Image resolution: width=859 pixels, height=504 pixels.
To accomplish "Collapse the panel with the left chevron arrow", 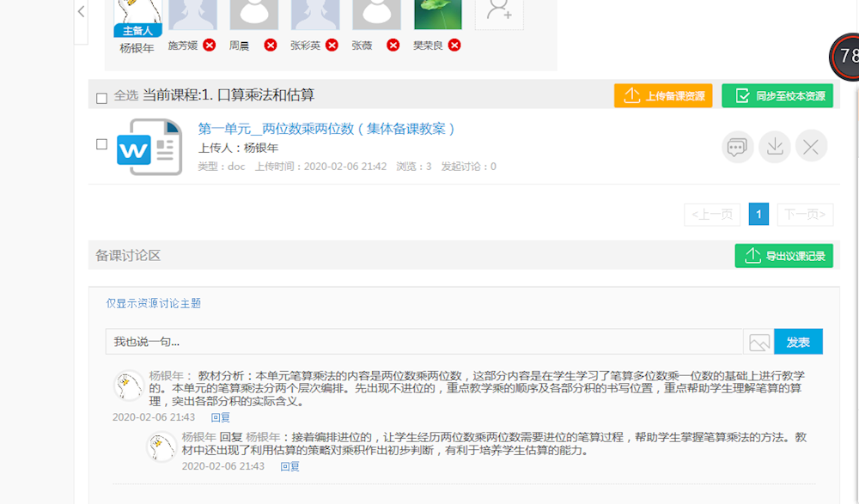I will point(82,12).
